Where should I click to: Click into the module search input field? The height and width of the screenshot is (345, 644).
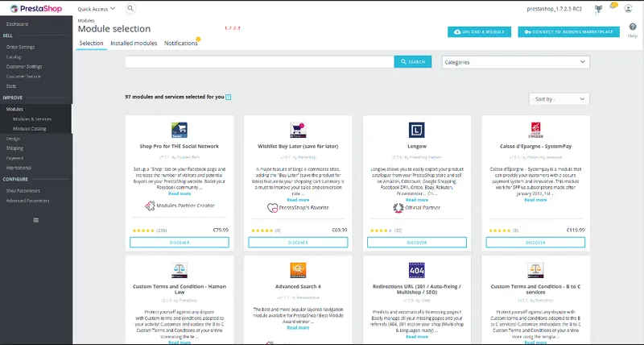point(259,62)
